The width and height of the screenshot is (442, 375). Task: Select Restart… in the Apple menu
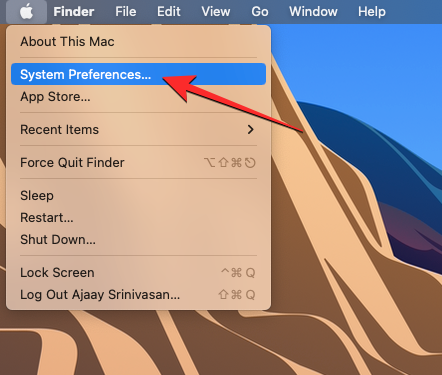138,218
